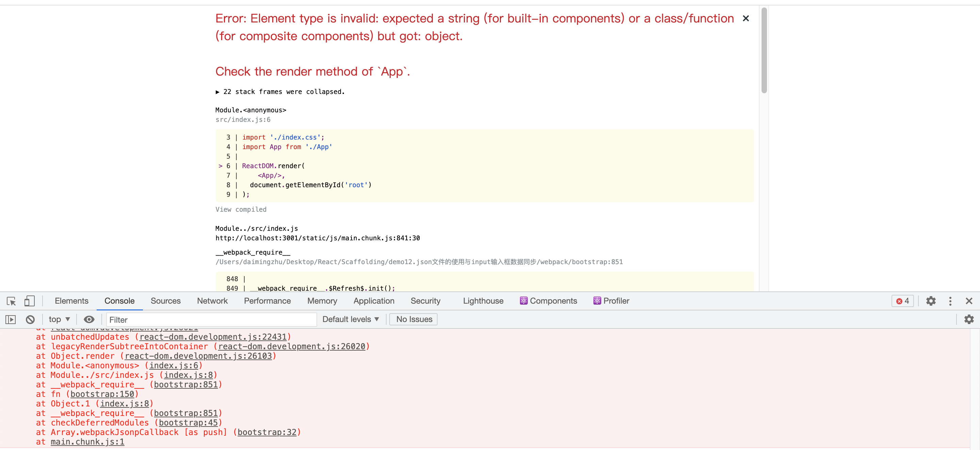Select the inspect element picker icon
The image size is (980, 450).
[11, 301]
